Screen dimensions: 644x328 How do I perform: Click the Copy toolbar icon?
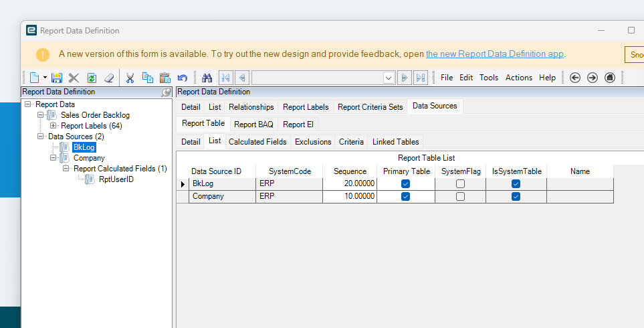[147, 78]
